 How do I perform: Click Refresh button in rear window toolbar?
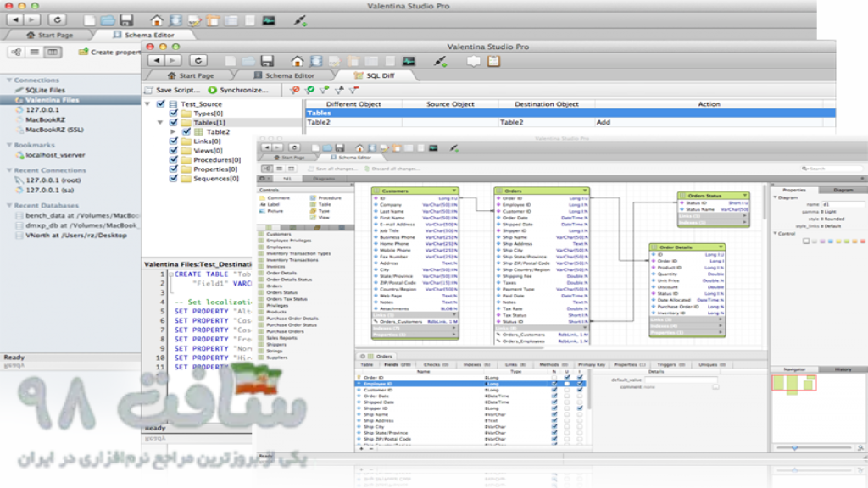(57, 20)
